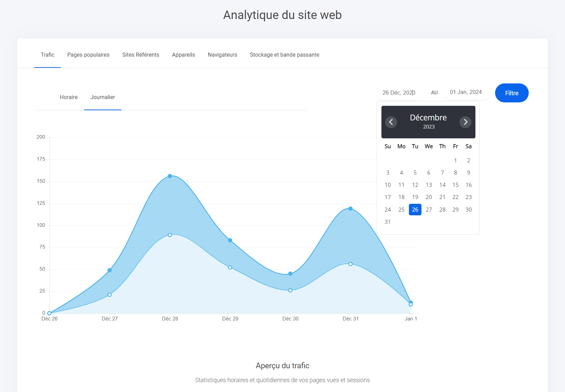The height and width of the screenshot is (392, 565).
Task: Select the Appareils tab
Action: [x=183, y=55]
